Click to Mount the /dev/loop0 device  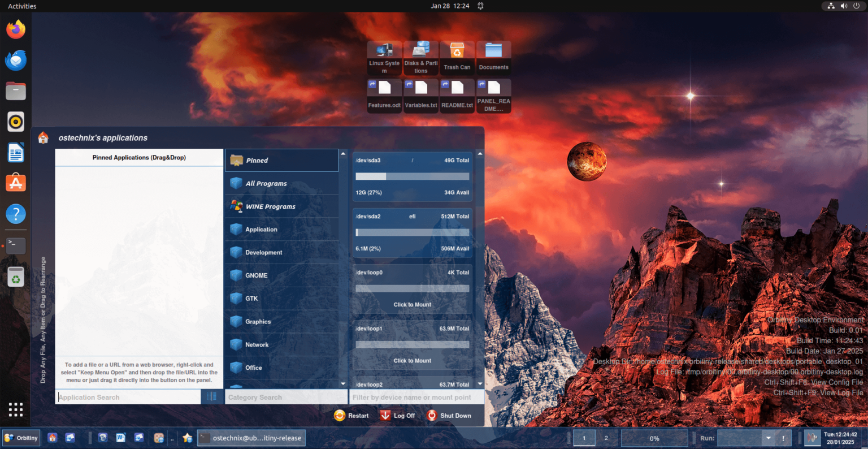click(412, 304)
